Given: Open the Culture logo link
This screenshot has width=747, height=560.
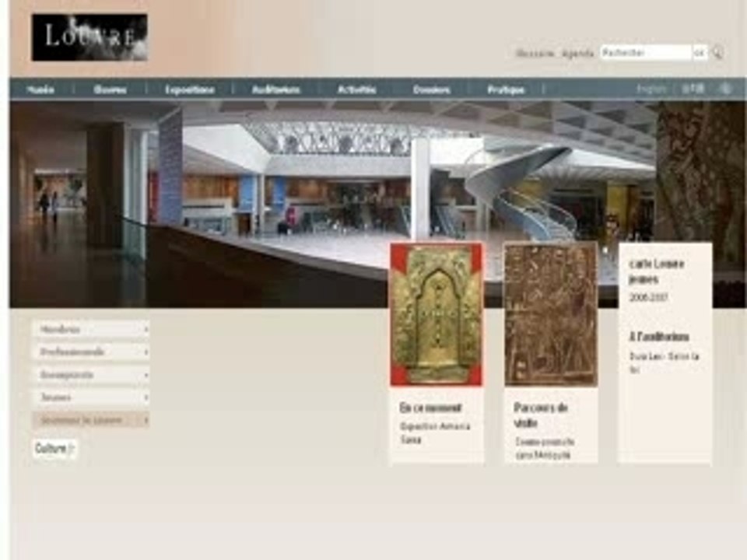Looking at the screenshot, I should click(x=54, y=449).
